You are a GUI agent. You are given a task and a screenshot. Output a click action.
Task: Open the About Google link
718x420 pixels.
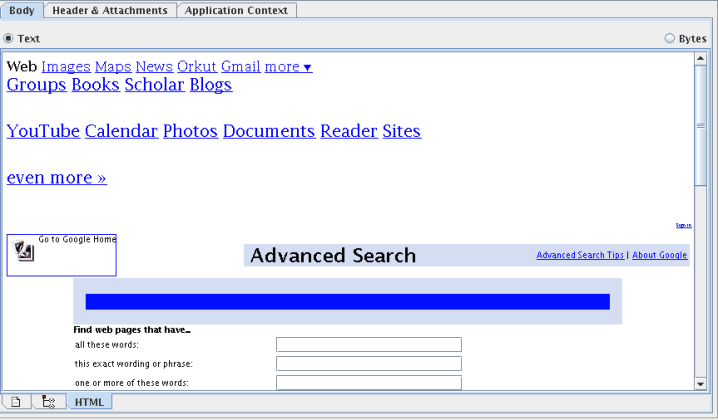click(659, 255)
